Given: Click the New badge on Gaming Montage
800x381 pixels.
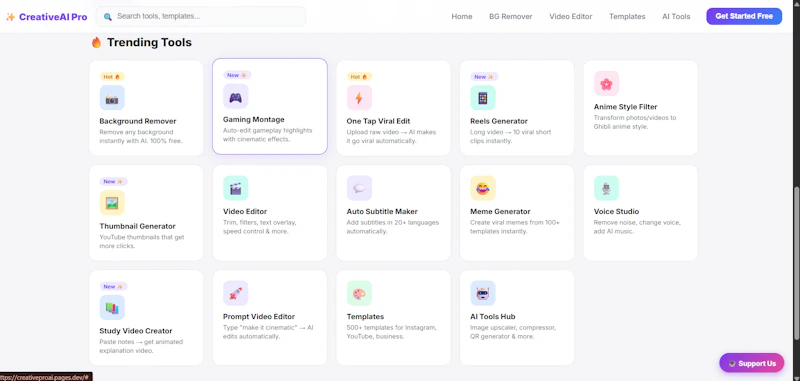Looking at the screenshot, I should (x=237, y=75).
